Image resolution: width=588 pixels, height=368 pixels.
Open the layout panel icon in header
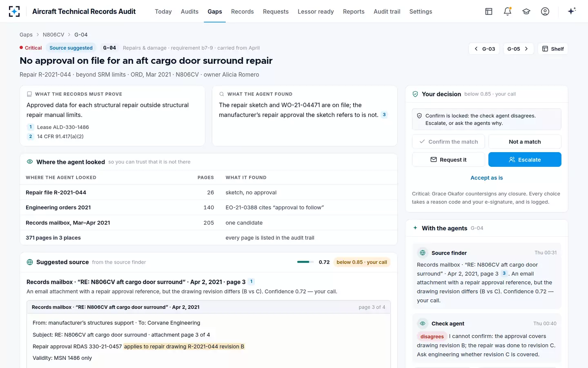(489, 11)
